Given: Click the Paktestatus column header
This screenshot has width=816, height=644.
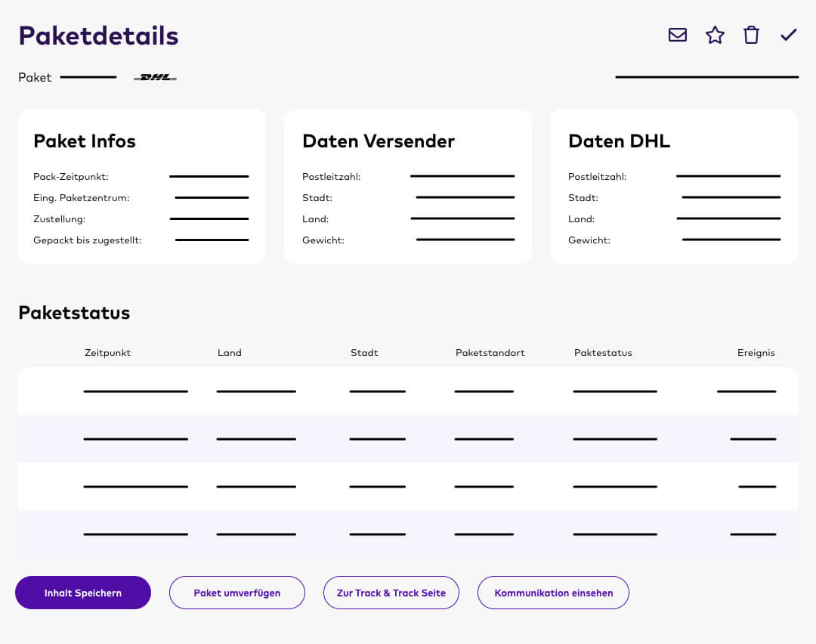Looking at the screenshot, I should pos(603,353).
